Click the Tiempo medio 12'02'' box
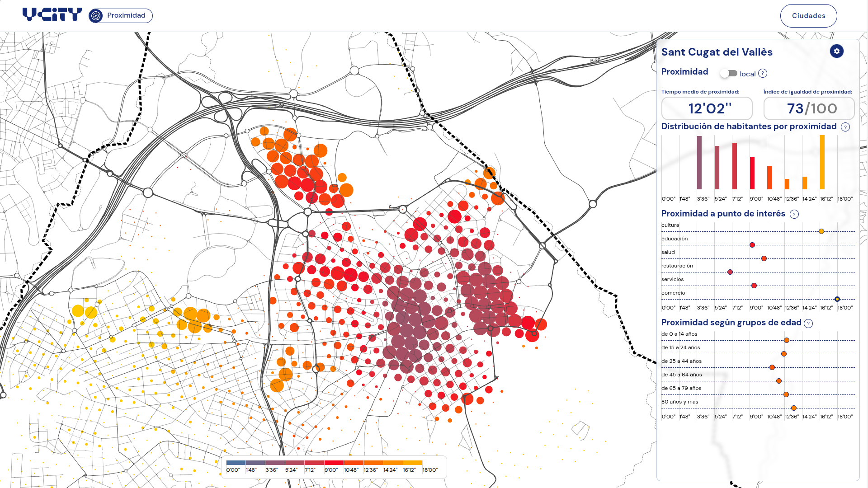Viewport: 868px width, 488px height. pos(707,108)
